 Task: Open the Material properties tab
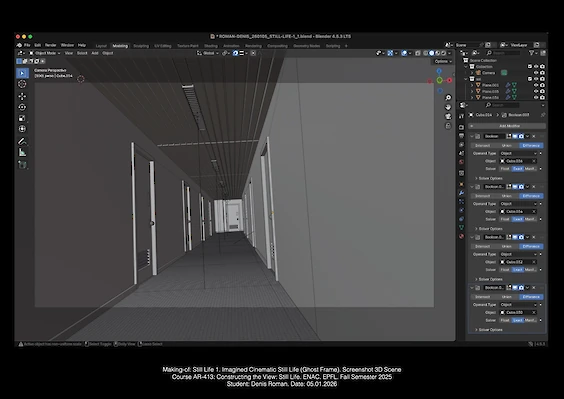(461, 236)
